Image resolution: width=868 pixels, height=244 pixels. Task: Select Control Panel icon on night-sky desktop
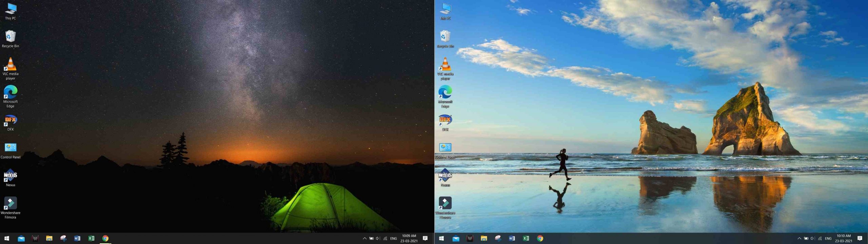click(x=11, y=151)
